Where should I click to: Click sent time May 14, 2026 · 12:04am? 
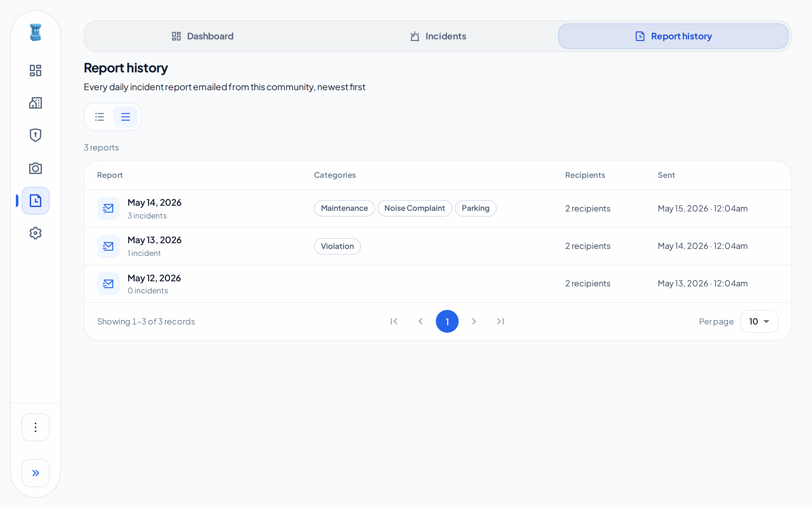[x=703, y=246]
